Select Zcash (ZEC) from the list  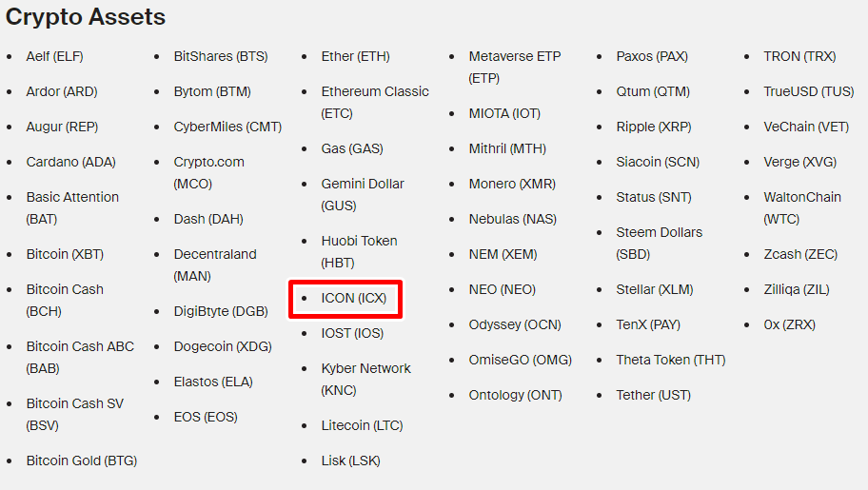800,255
